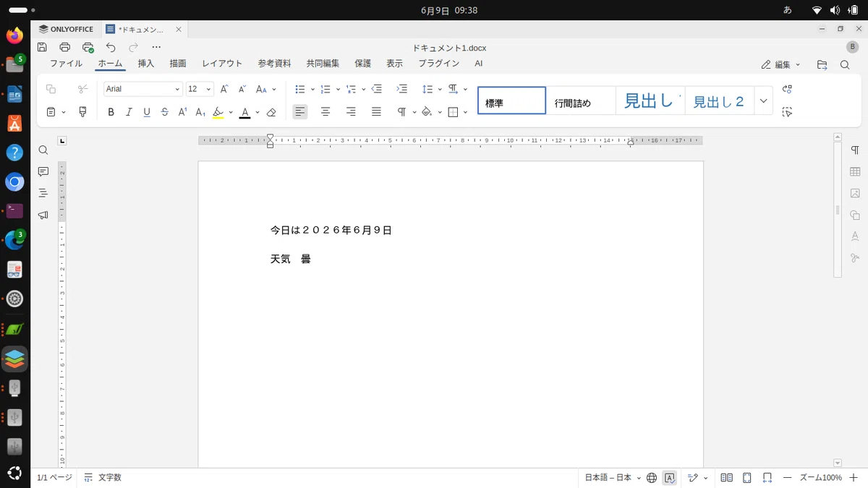Decrease font size with the smaller A icon
Screen dimensions: 868x488
[242, 89]
